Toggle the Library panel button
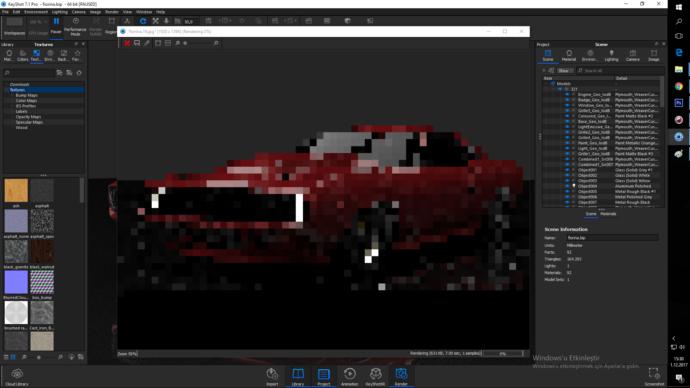The height and width of the screenshot is (388, 690). 298,377
